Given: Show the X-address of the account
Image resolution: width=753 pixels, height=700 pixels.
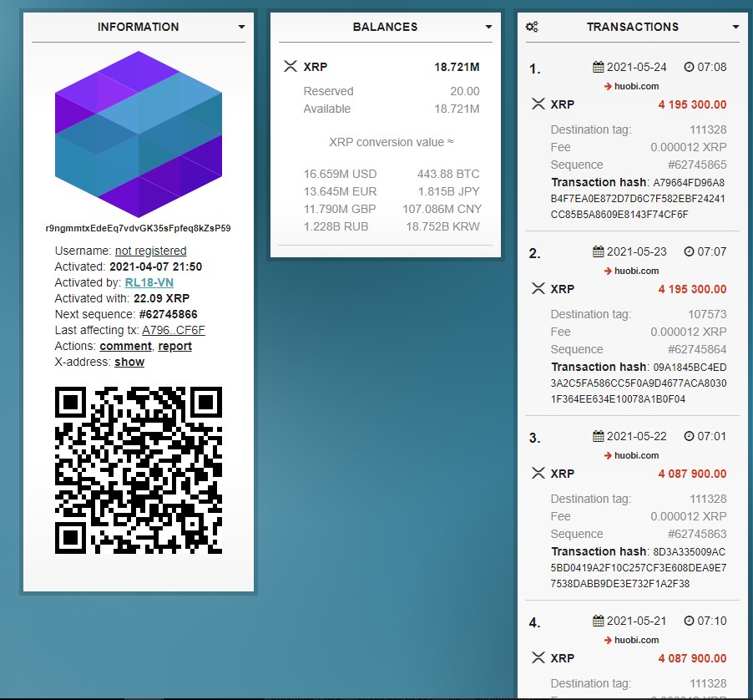Looking at the screenshot, I should pyautogui.click(x=129, y=362).
